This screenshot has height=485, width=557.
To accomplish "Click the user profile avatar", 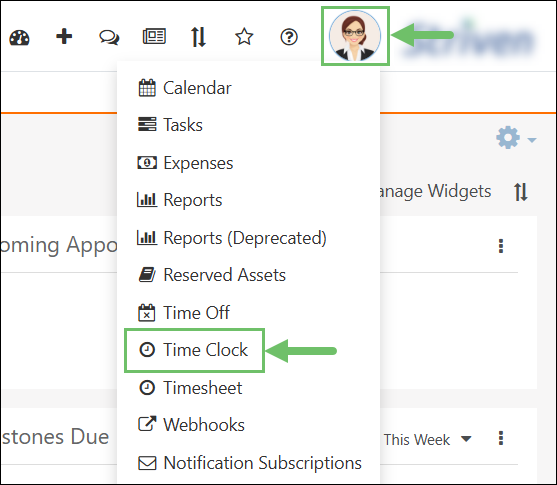I will pos(355,36).
